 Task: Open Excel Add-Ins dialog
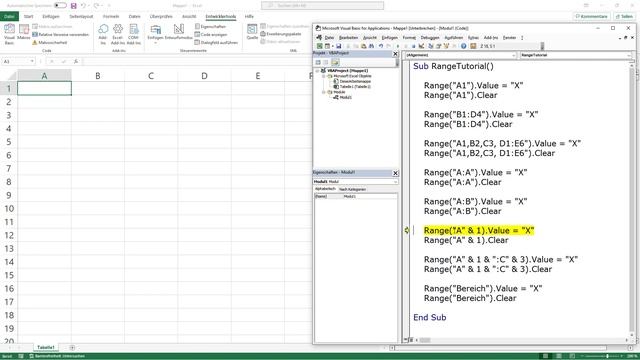118,34
